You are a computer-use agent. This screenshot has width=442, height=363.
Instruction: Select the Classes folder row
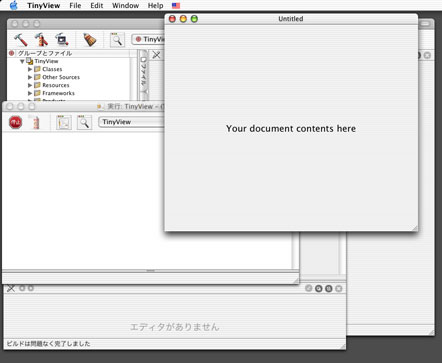(69, 69)
